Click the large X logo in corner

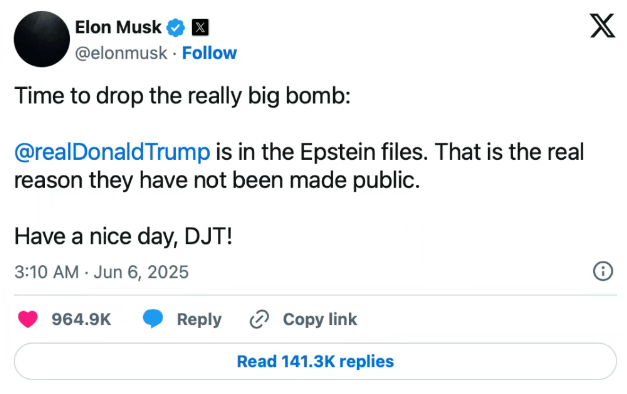(602, 26)
